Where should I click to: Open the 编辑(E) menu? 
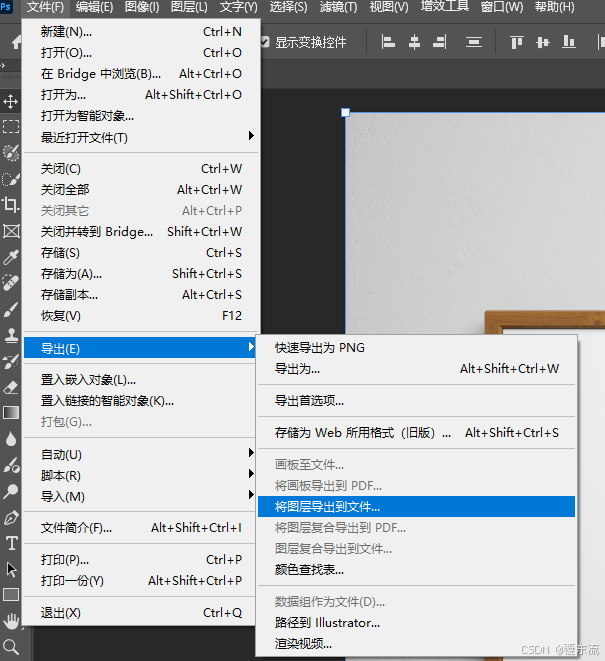pos(94,7)
